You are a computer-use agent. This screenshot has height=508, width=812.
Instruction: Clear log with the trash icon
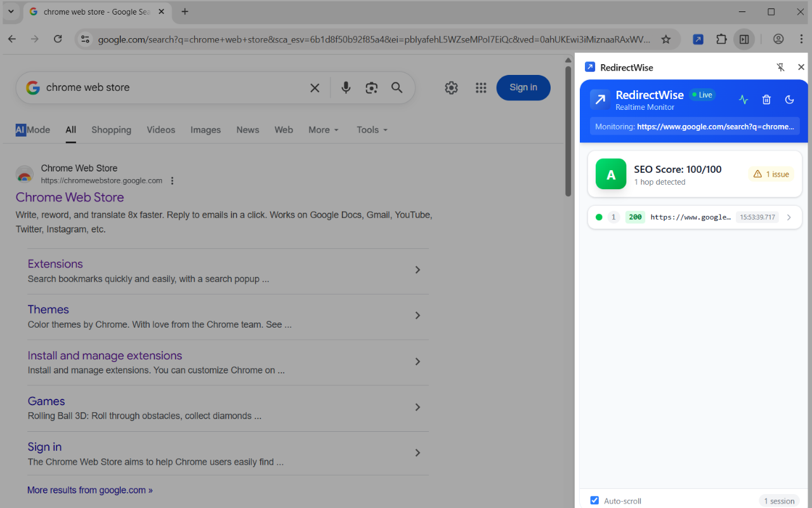766,100
